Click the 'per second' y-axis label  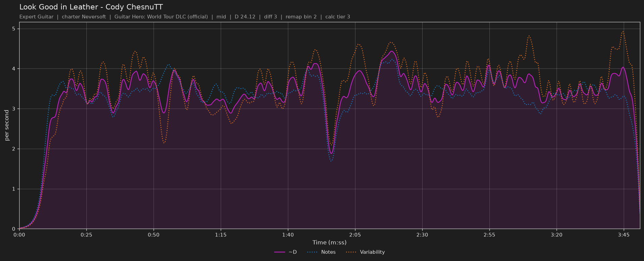pos(7,125)
